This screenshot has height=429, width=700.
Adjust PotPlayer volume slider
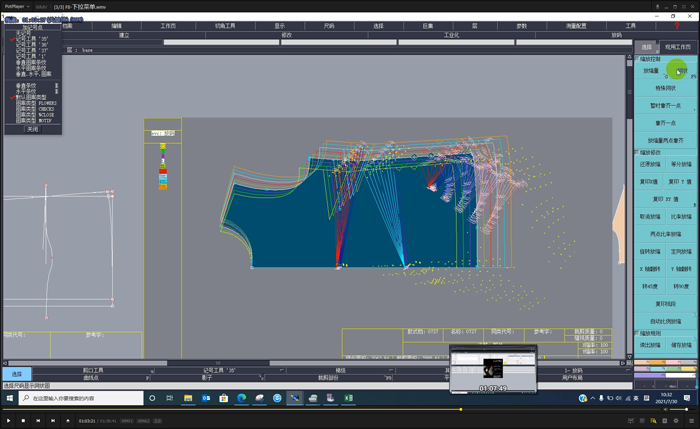tap(681, 409)
